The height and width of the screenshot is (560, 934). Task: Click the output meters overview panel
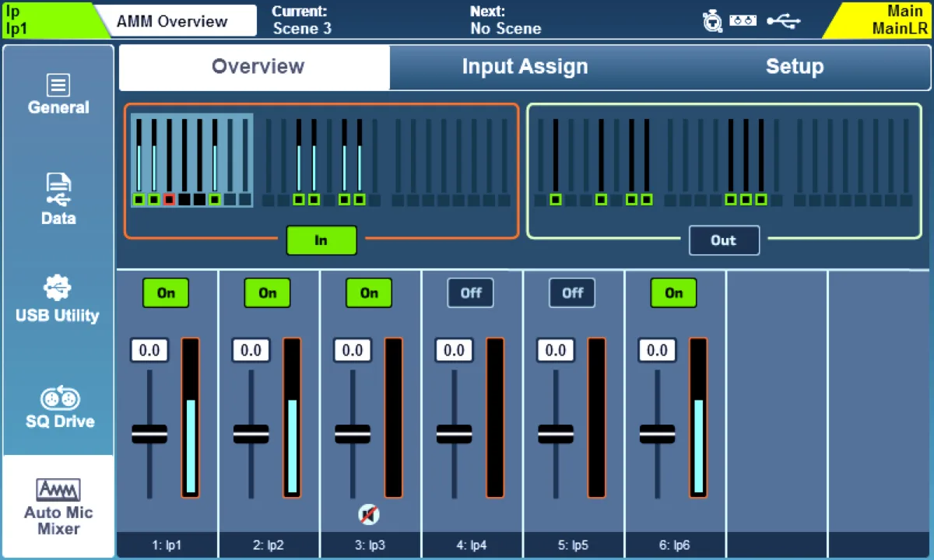724,170
